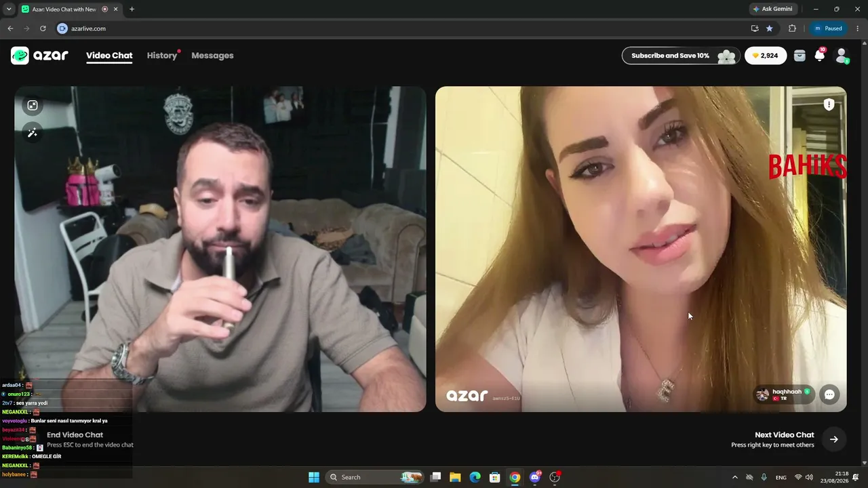Open Microsoft Store from the taskbar

(x=495, y=477)
